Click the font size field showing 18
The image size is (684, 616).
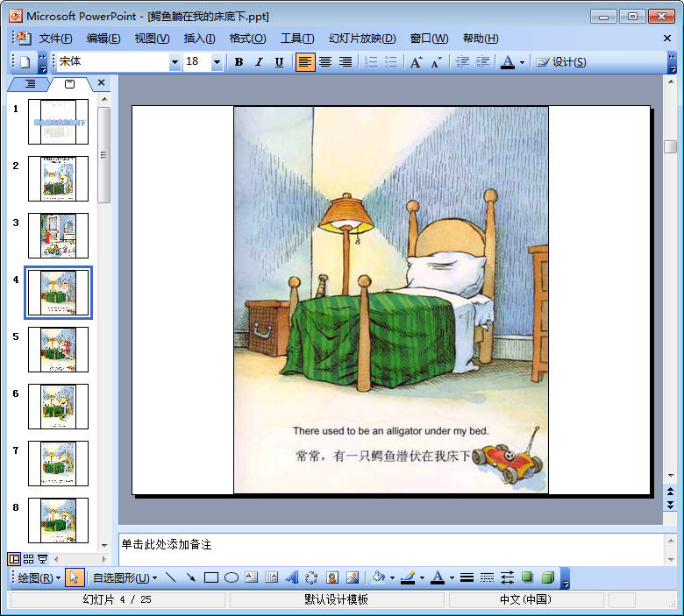[197, 62]
